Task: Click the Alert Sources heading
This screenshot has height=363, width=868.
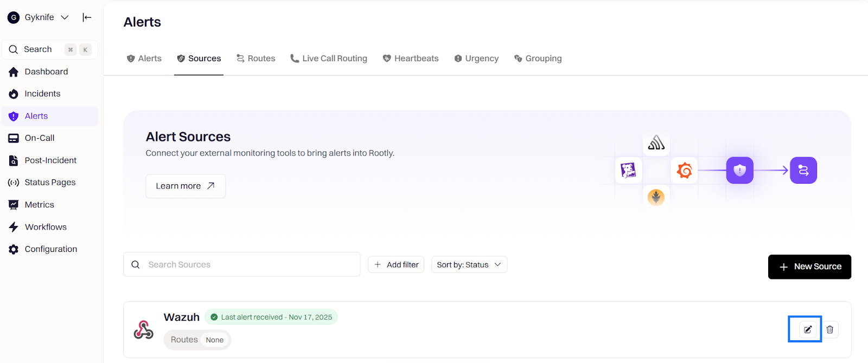Action: click(188, 137)
